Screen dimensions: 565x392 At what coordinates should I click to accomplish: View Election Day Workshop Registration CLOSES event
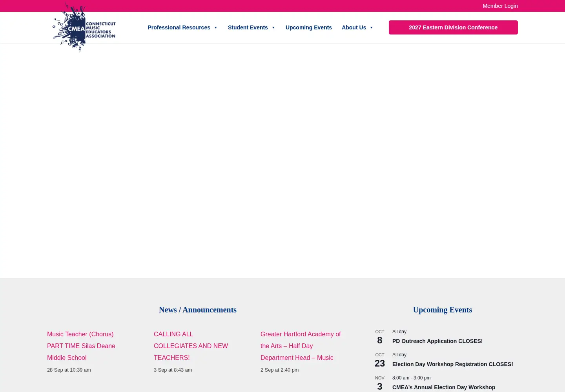tap(453, 364)
